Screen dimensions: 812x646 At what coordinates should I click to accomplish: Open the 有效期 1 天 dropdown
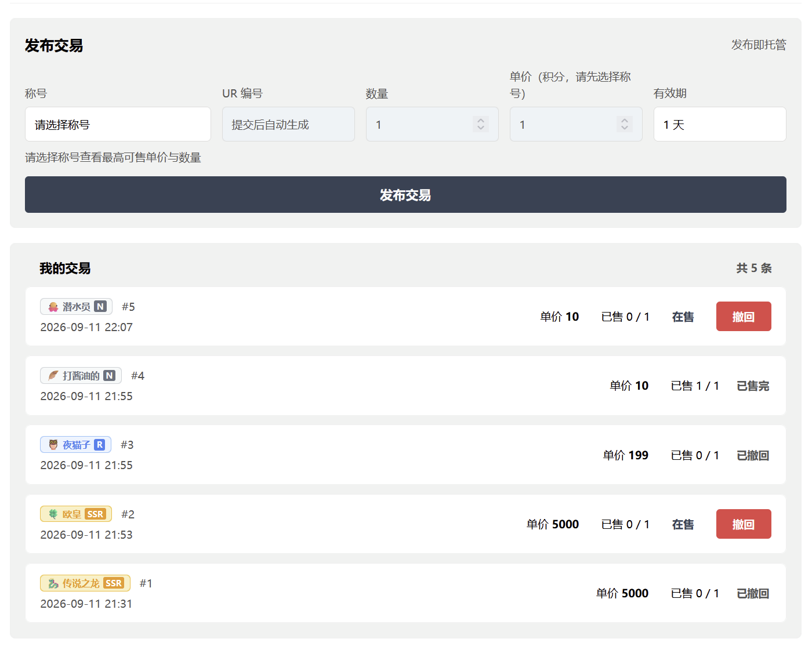coord(720,124)
